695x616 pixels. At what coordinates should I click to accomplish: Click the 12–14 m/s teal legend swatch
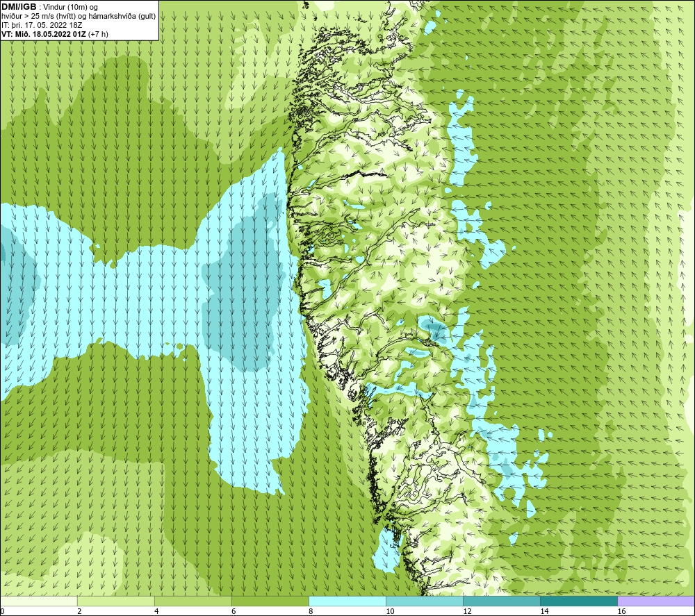point(502,601)
